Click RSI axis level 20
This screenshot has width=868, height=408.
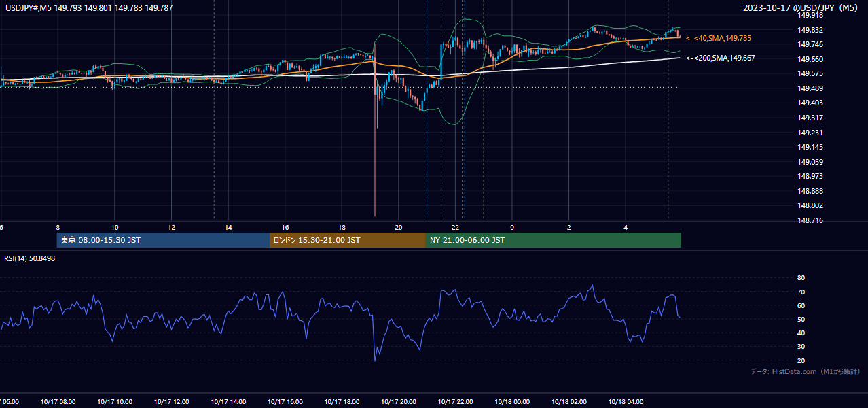pyautogui.click(x=801, y=360)
